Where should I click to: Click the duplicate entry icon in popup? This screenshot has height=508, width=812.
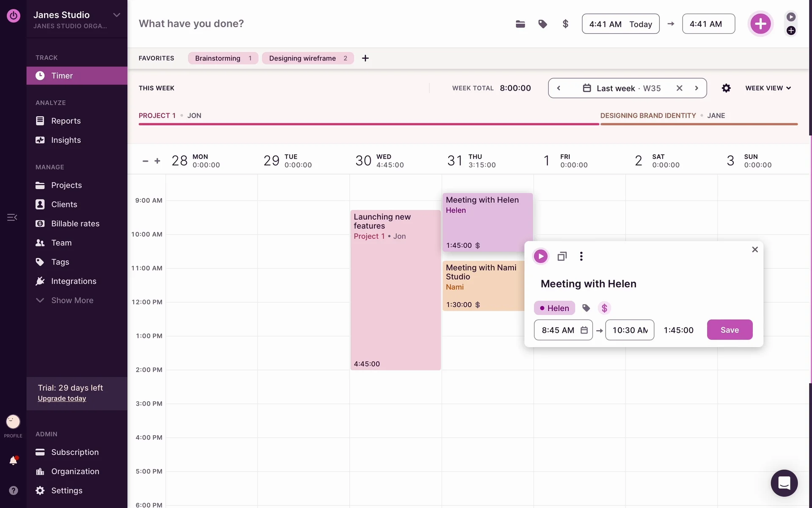tap(562, 256)
